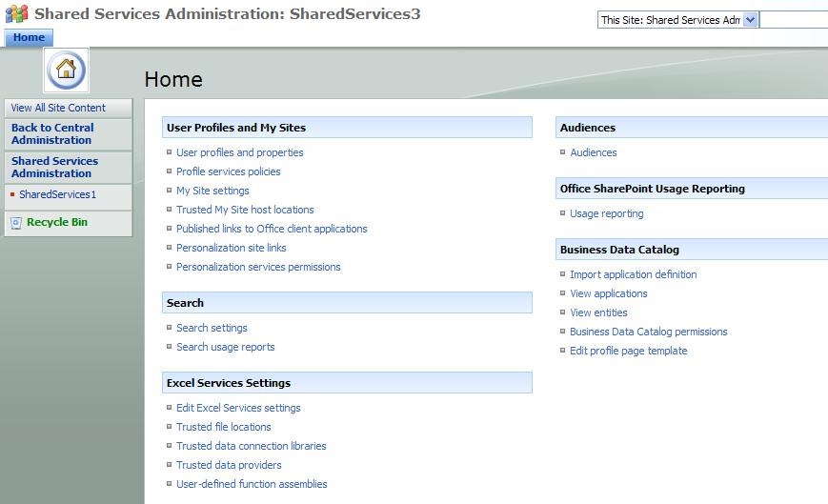Open Search settings

click(x=212, y=328)
